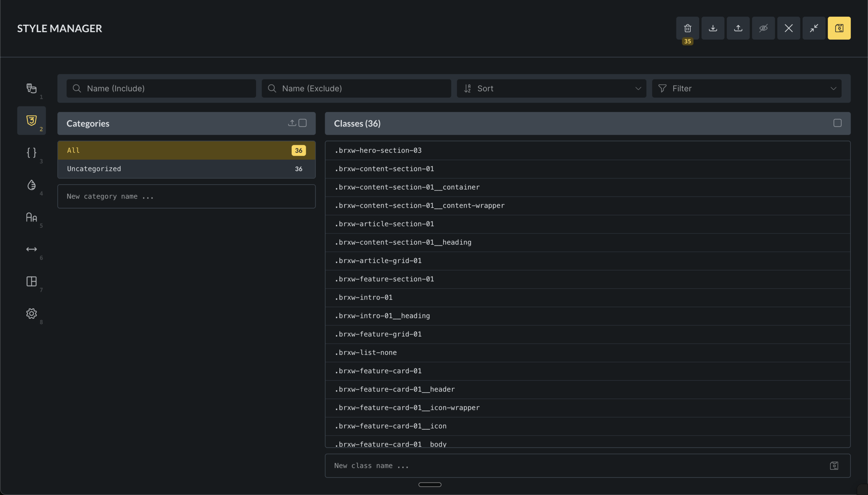This screenshot has width=868, height=495.
Task: Click the download import icon
Action: (x=713, y=28)
